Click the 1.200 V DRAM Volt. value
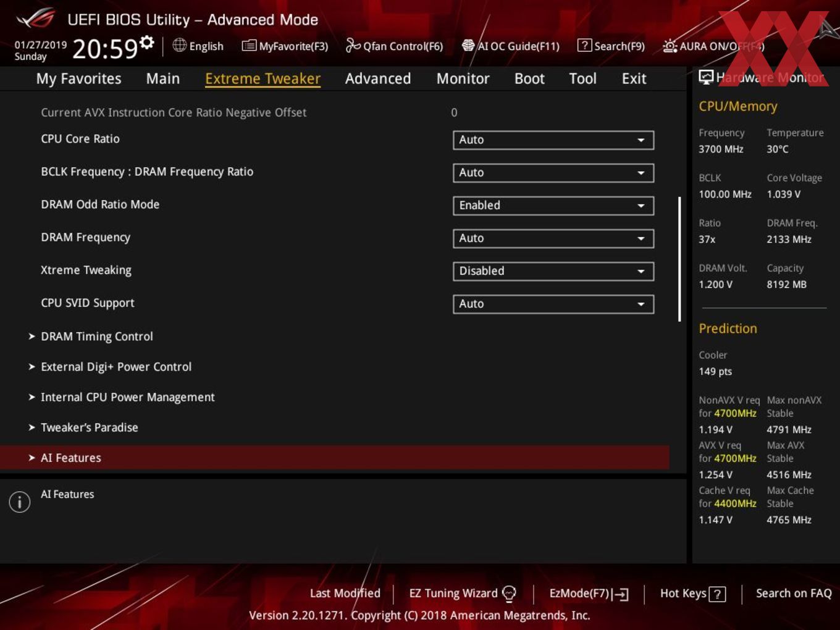Screen dimensions: 840x630 coord(715,284)
